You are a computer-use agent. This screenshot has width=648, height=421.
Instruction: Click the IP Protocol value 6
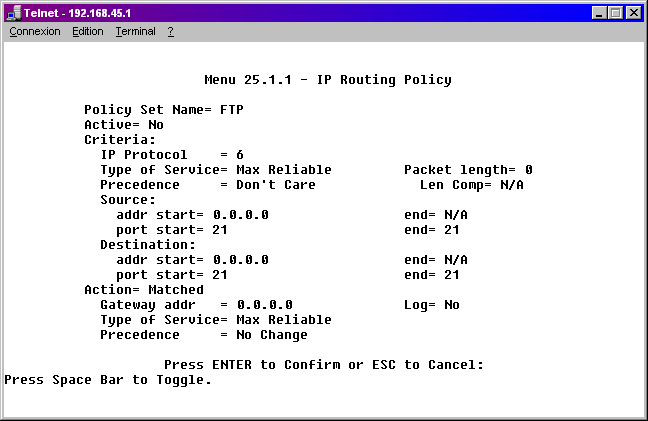[x=240, y=155]
